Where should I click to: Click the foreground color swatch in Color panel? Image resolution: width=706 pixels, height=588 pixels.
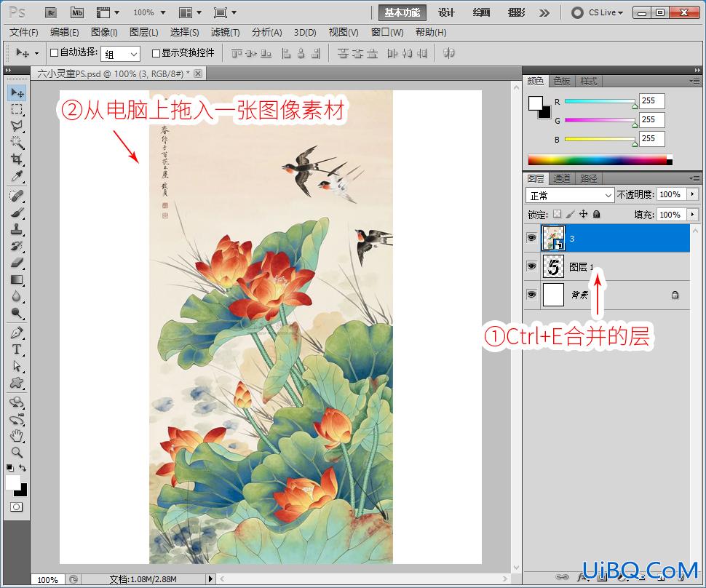(536, 103)
